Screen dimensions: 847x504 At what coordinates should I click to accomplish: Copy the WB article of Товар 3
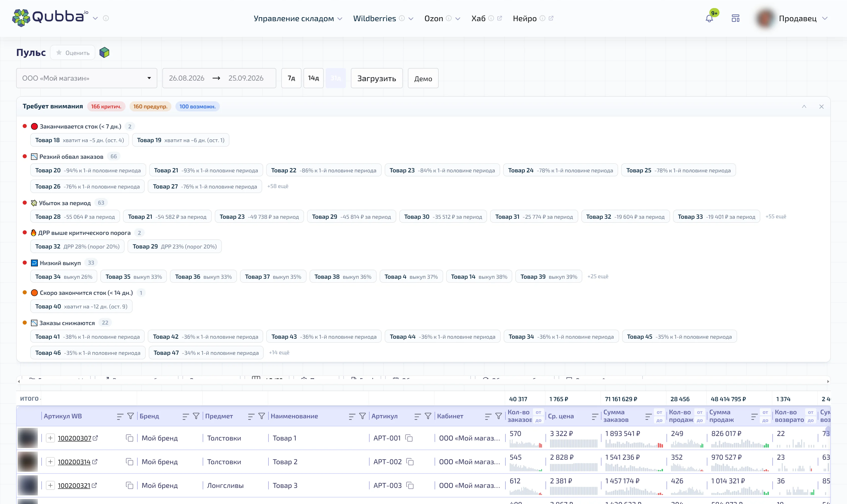click(130, 485)
